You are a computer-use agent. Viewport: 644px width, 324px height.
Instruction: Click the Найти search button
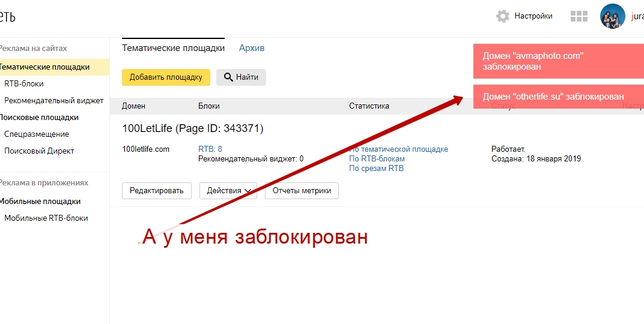pos(241,77)
